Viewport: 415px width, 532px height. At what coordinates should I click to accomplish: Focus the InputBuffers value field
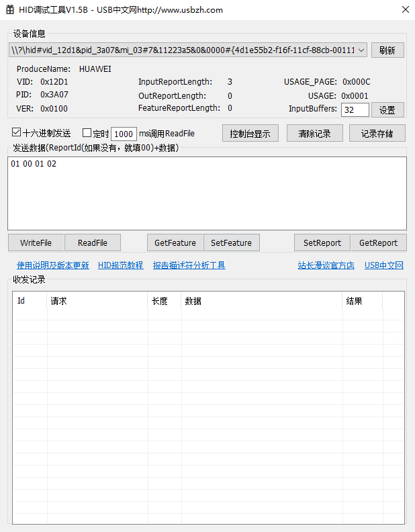355,110
